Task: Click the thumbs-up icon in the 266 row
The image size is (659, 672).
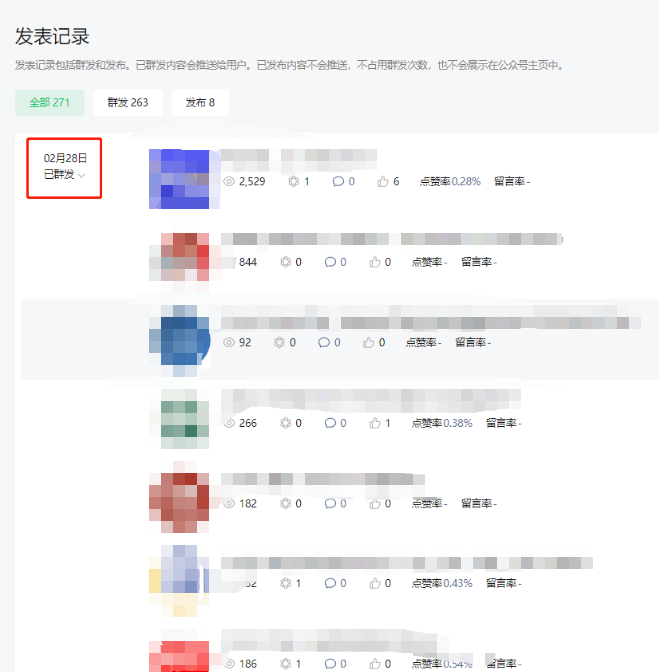Action: (374, 423)
